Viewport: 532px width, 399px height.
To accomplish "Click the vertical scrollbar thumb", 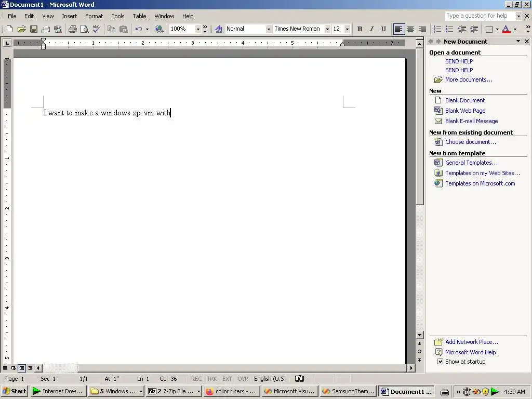I will pyautogui.click(x=420, y=127).
